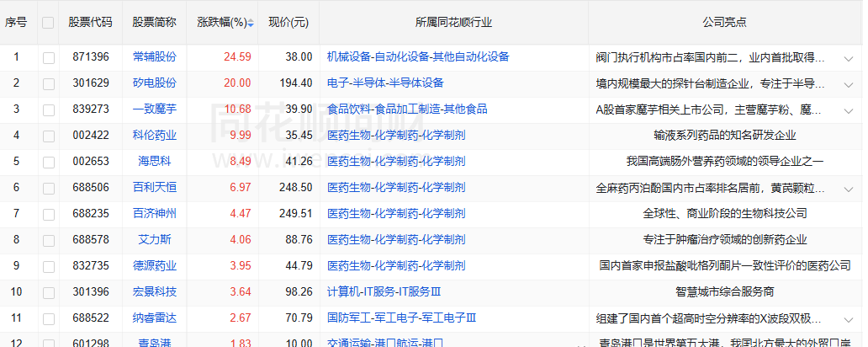Image resolution: width=868 pixels, height=347 pixels.
Task: Select checkbox for 纳睿雷达 row
Action: coord(48,318)
